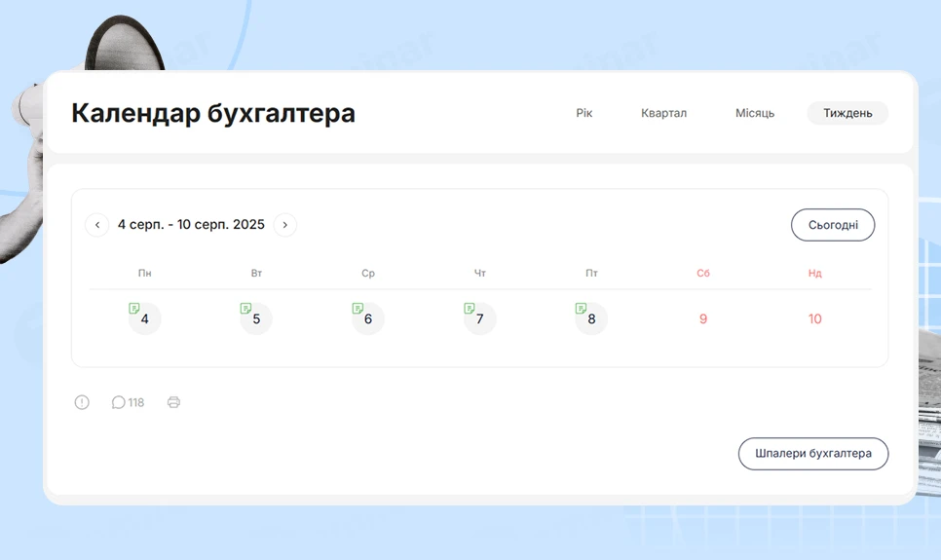Select the Тиждень view tab

coord(847,113)
